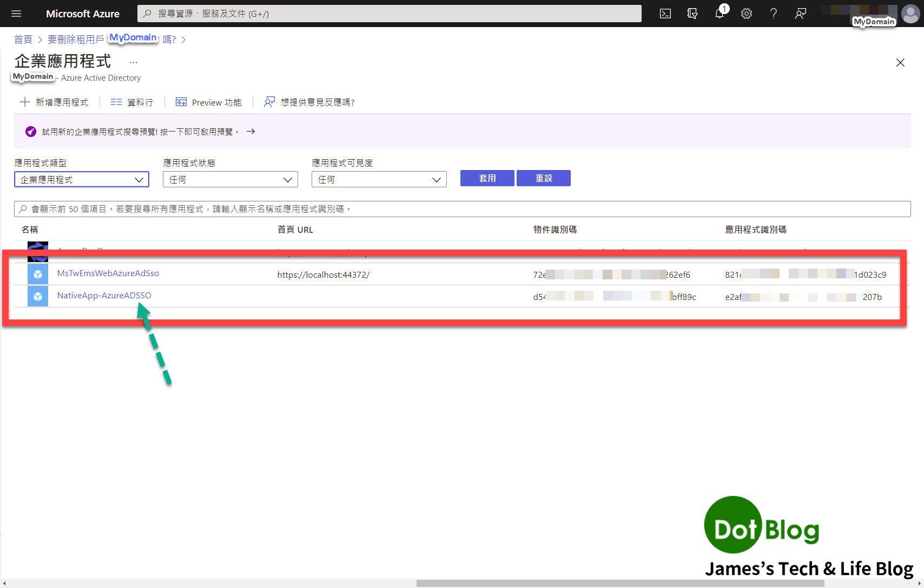Click the application ID ending 1d023c9
Image resolution: width=924 pixels, height=588 pixels.
(806, 275)
